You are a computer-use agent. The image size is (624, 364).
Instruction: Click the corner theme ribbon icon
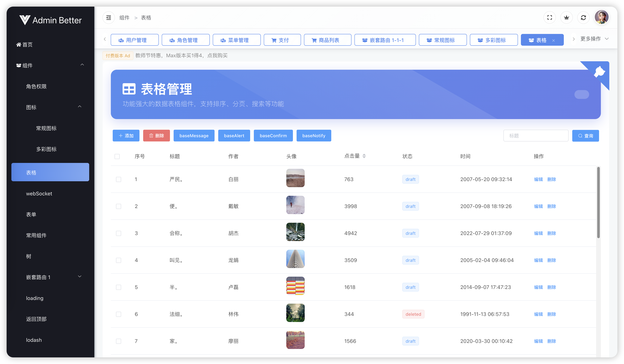coord(599,72)
